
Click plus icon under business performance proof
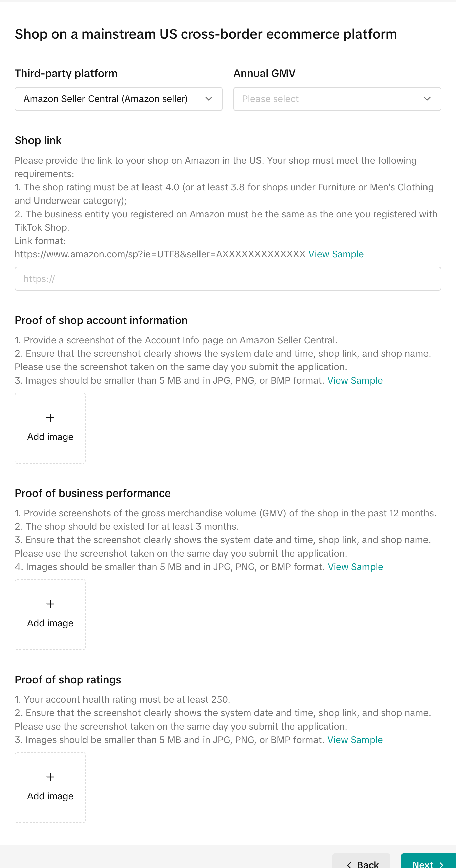coord(50,604)
